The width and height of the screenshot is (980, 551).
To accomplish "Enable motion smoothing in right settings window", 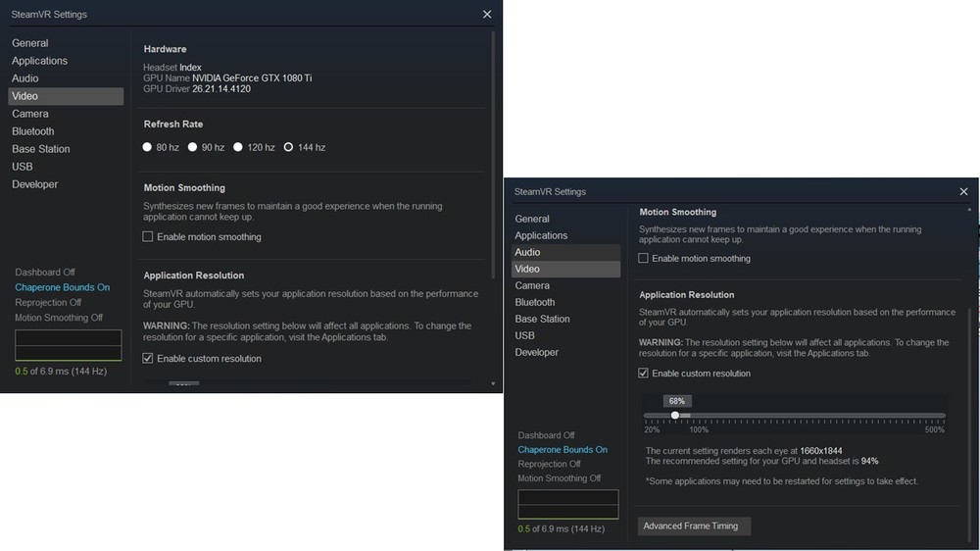I will [643, 258].
